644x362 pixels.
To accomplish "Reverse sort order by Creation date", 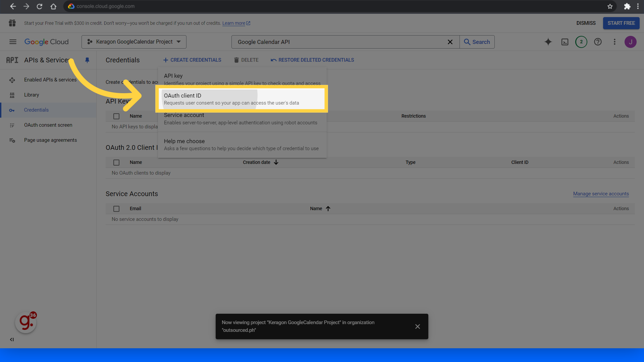I will pos(276,162).
